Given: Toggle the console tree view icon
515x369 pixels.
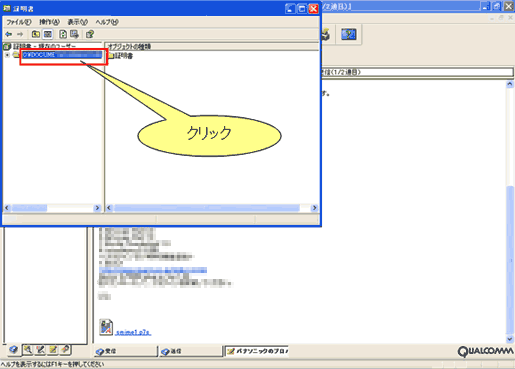Looking at the screenshot, I should pyautogui.click(x=48, y=34).
